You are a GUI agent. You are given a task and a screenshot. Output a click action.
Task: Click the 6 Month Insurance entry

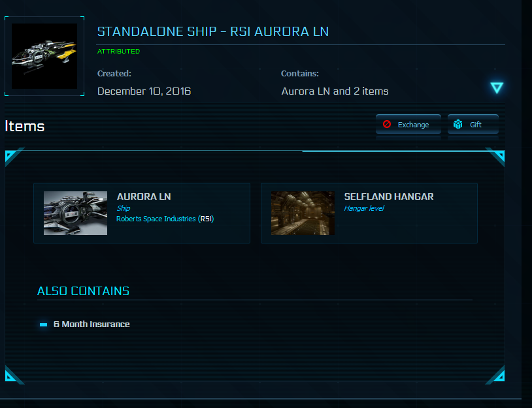click(91, 324)
